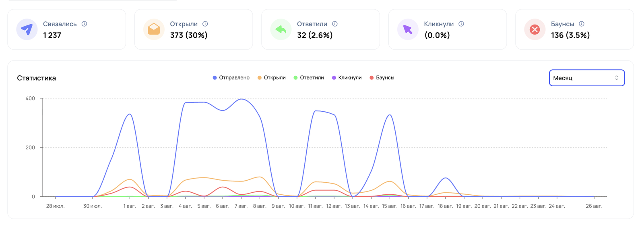Click the 7 авг. peak on chart
The height and width of the screenshot is (227, 644).
[x=241, y=99]
